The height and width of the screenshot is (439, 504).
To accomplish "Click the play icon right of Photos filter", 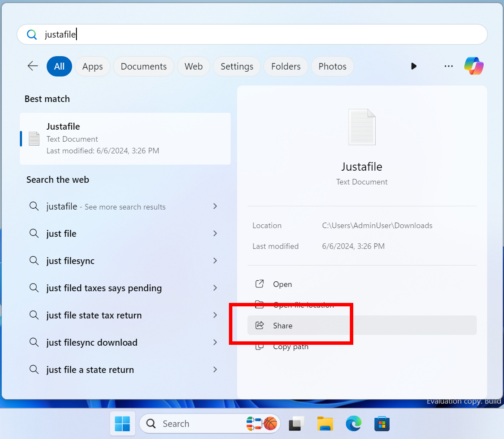I will 414,66.
